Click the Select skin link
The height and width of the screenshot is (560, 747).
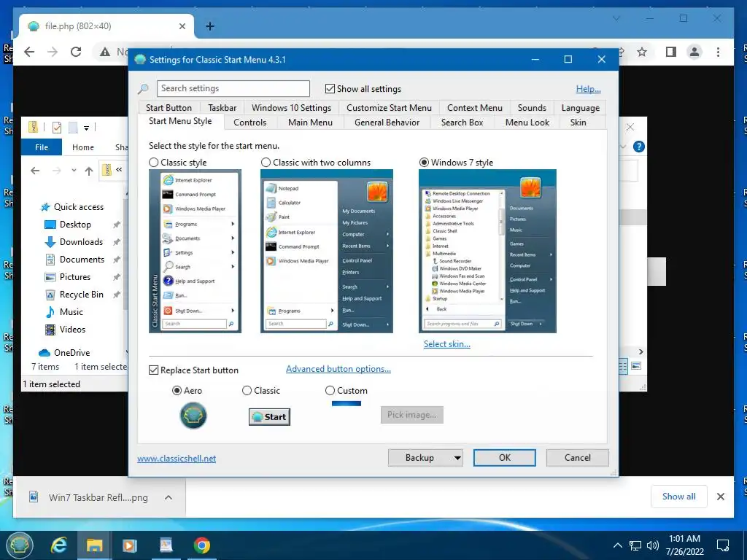point(447,344)
